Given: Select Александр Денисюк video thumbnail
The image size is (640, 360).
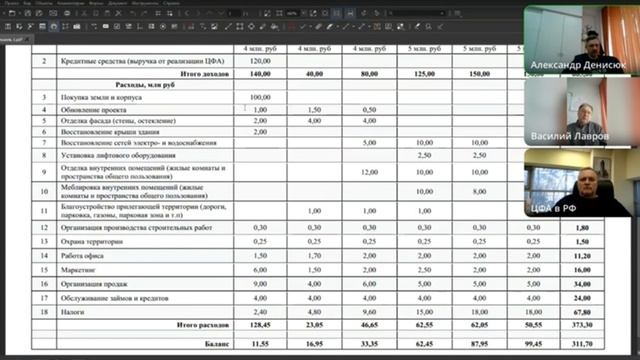Looking at the screenshot, I should click(x=582, y=40).
